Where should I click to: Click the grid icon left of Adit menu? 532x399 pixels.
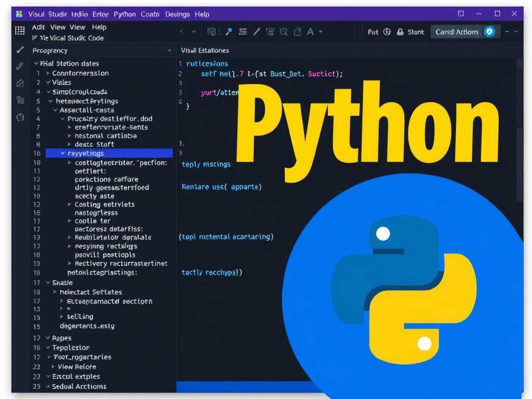coord(20,30)
